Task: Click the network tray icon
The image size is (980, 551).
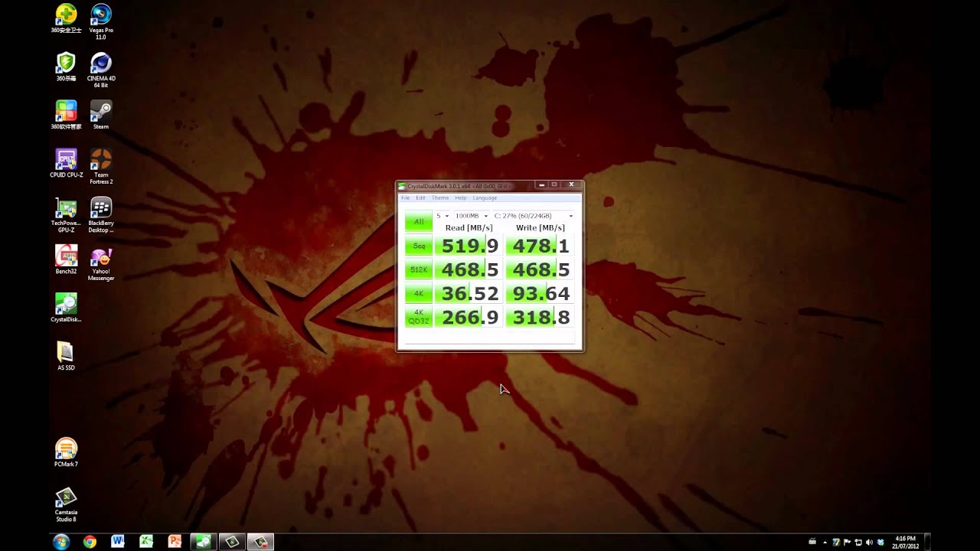Action: [858, 542]
